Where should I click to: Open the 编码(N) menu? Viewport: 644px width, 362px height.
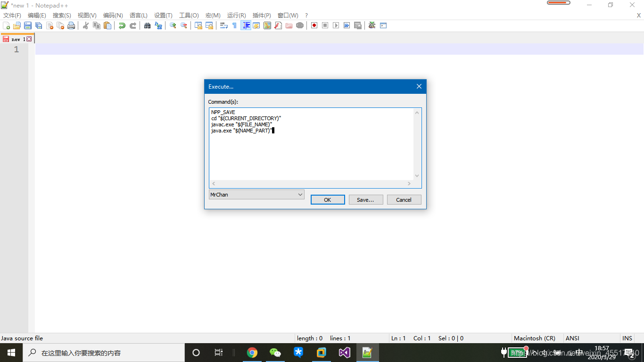[113, 16]
